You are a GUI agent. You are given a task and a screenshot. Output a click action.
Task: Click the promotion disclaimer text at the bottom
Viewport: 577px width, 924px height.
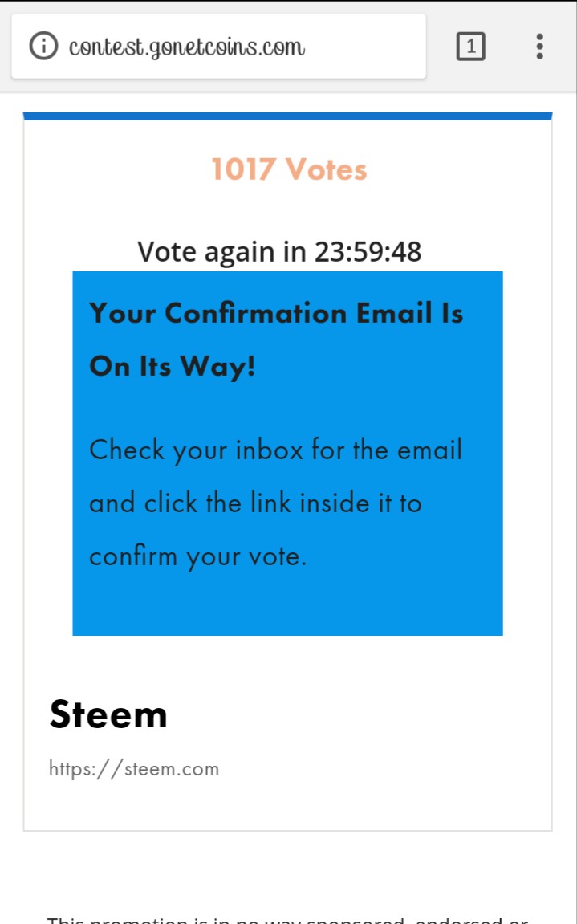(x=287, y=919)
